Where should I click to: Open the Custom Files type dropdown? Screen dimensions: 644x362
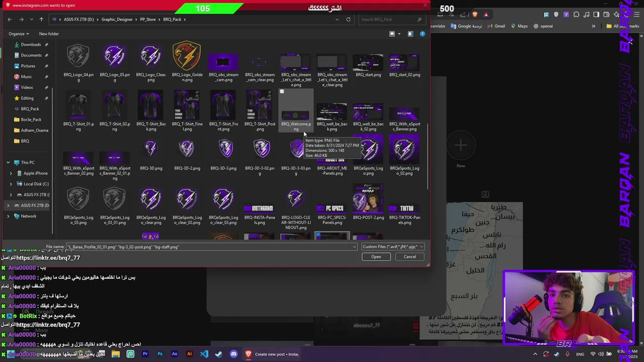pos(392,247)
